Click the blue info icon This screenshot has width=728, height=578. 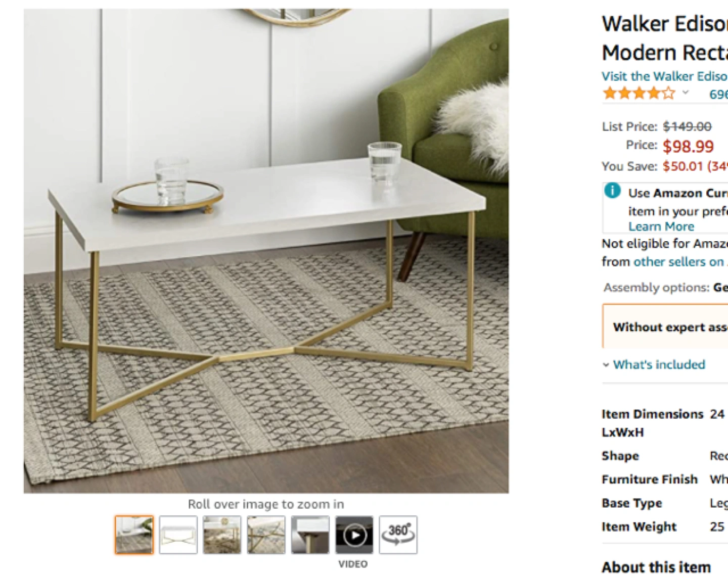[x=612, y=191]
